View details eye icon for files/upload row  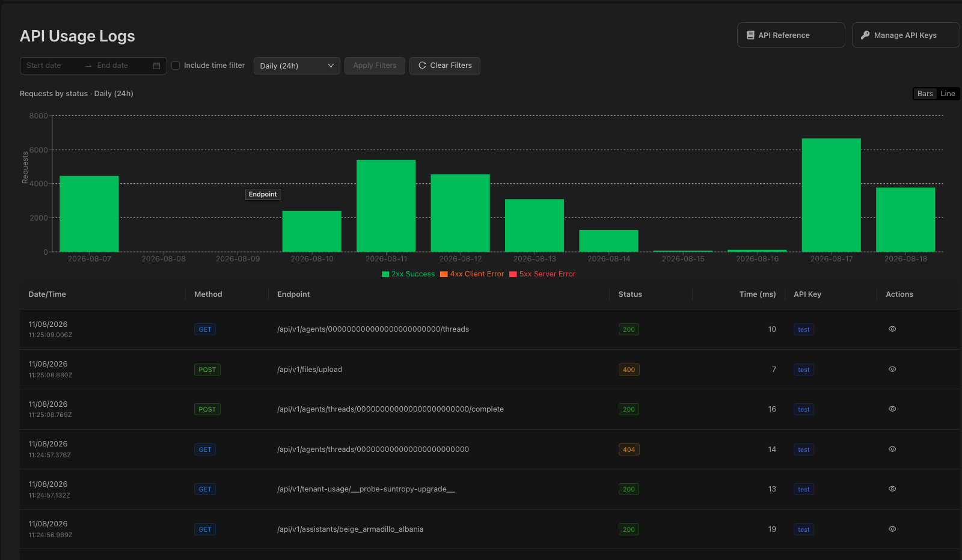pos(892,370)
